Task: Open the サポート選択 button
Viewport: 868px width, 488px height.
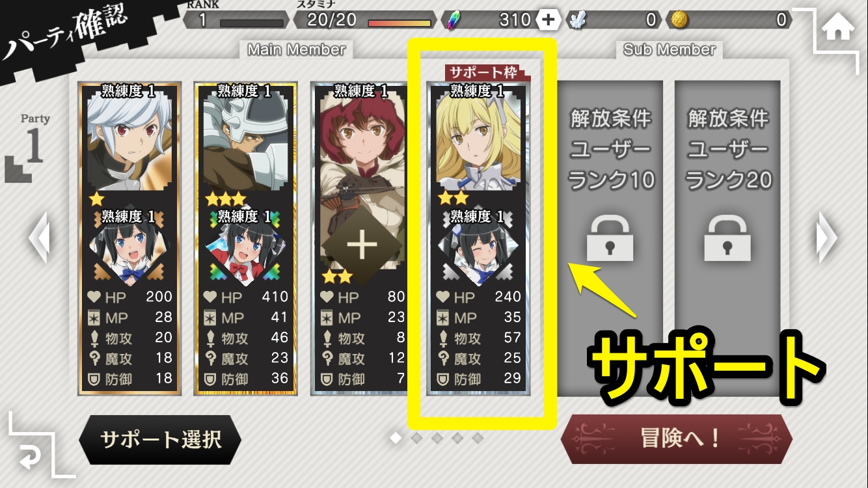Action: click(x=160, y=440)
